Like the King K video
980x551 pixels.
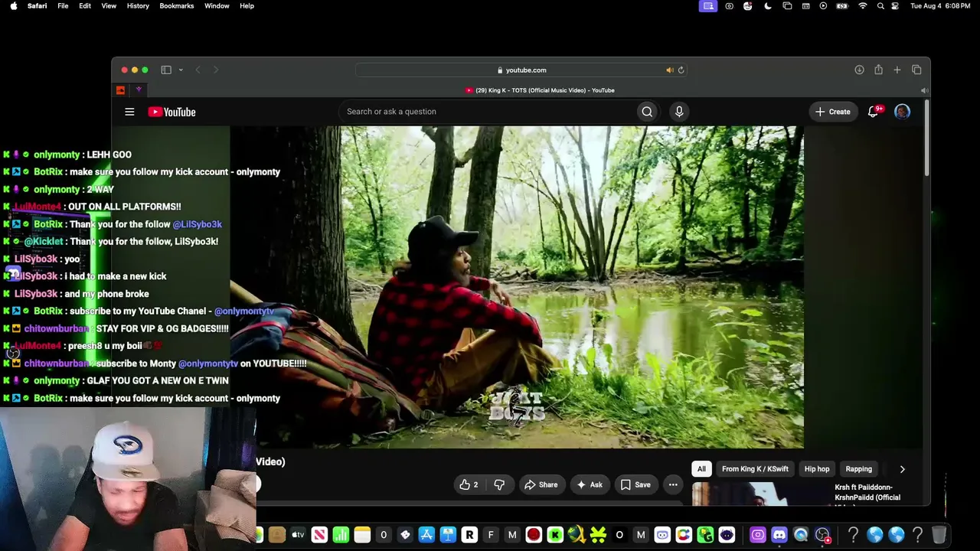(x=469, y=484)
